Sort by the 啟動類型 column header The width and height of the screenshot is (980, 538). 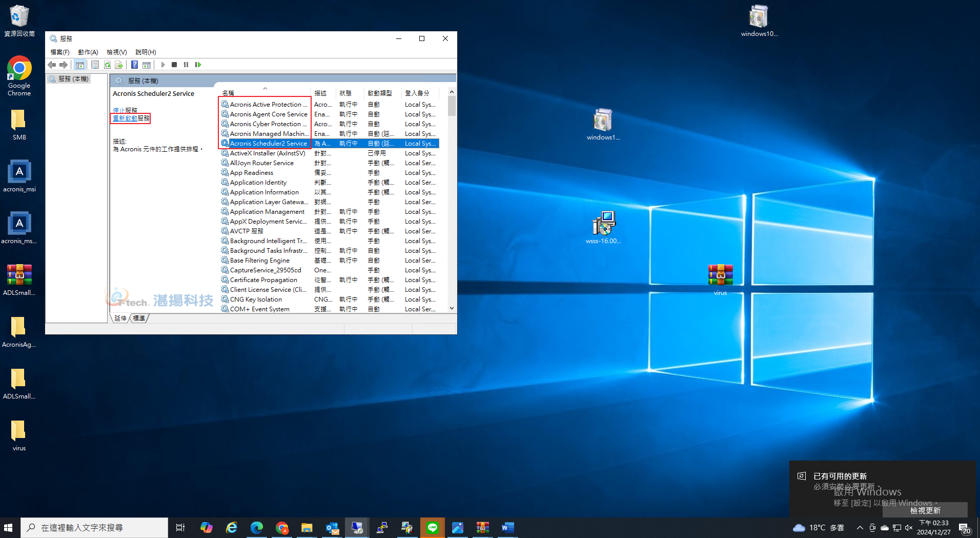[x=383, y=93]
